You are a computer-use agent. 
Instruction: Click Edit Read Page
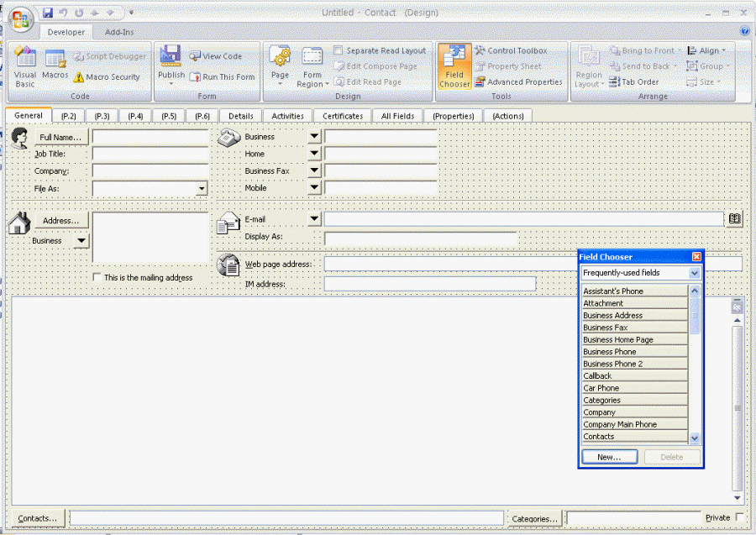coord(367,82)
